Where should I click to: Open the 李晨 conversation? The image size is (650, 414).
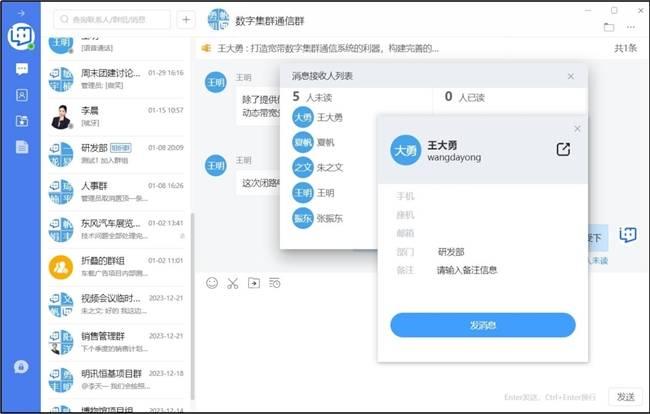coord(116,116)
